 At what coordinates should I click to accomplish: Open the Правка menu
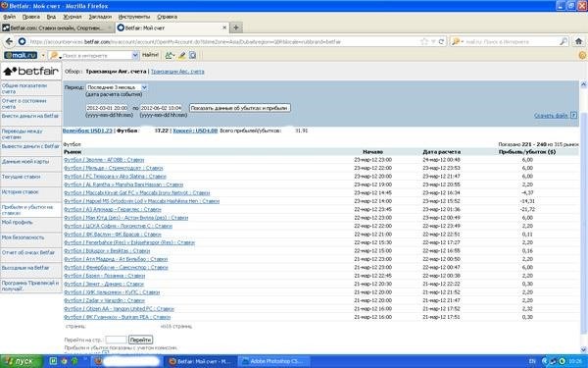[30, 17]
